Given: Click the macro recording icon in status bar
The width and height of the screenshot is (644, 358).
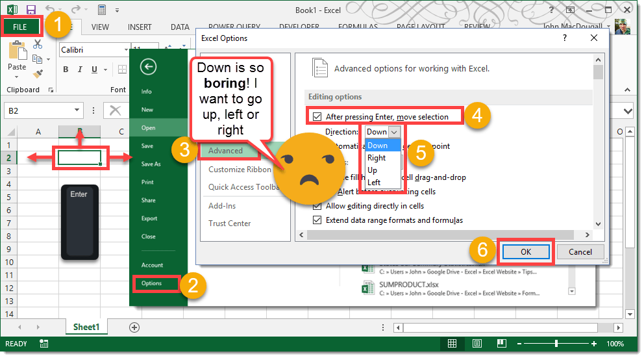Looking at the screenshot, I should tap(44, 344).
